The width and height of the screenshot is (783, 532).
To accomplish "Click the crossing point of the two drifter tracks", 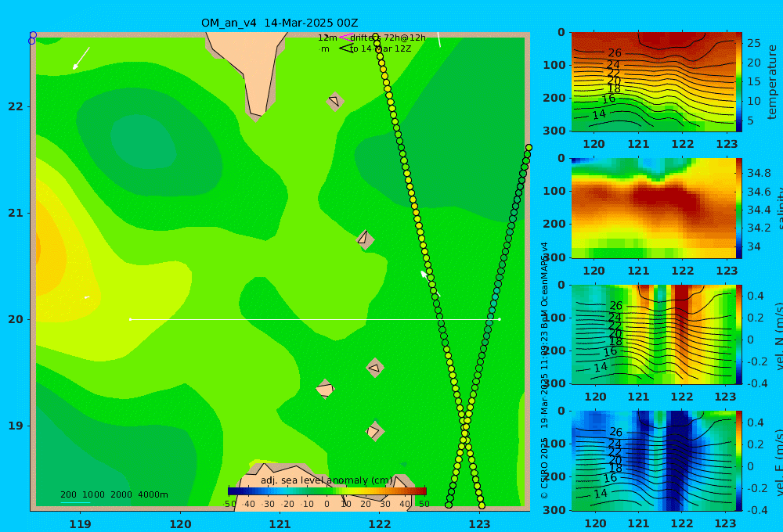I will click(465, 433).
